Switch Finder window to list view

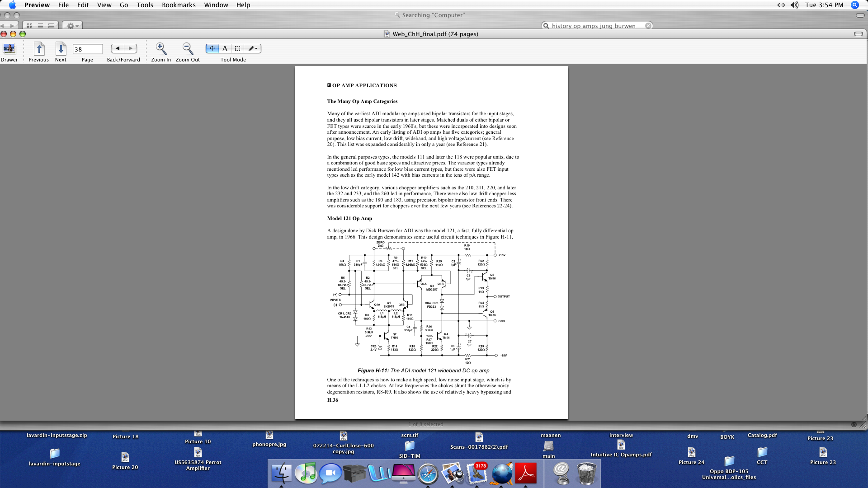[40, 26]
